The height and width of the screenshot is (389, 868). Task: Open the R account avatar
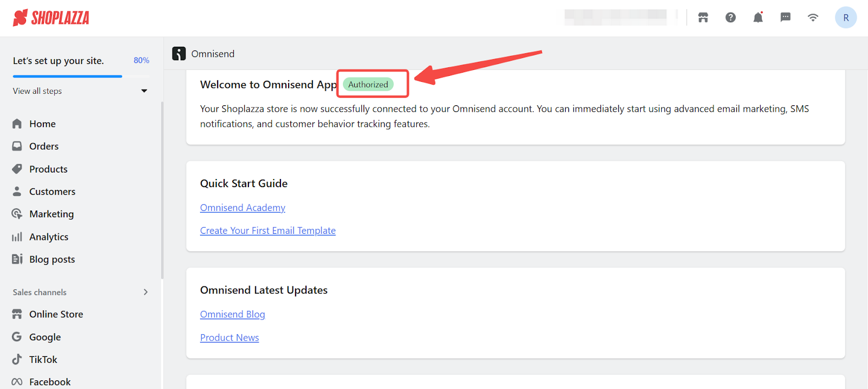(846, 17)
